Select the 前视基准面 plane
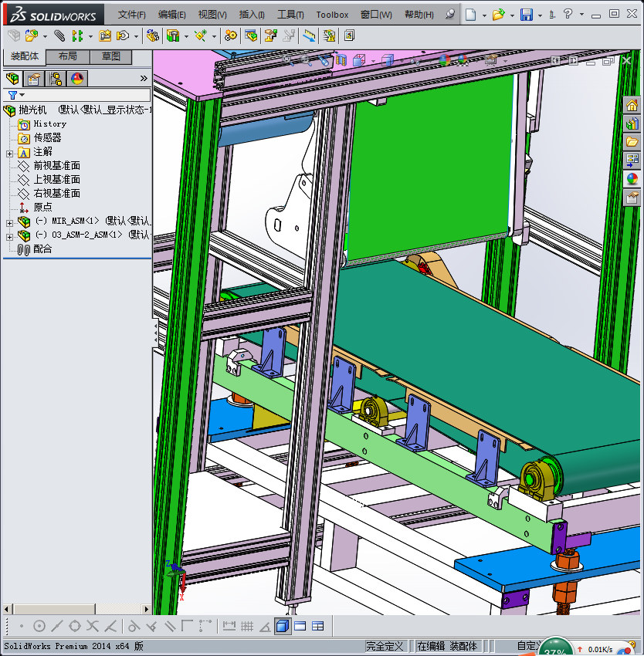The image size is (644, 656). pyautogui.click(x=57, y=166)
